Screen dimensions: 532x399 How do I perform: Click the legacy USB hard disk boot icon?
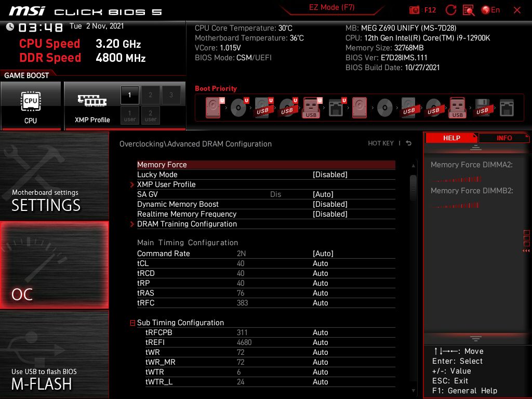(x=409, y=108)
